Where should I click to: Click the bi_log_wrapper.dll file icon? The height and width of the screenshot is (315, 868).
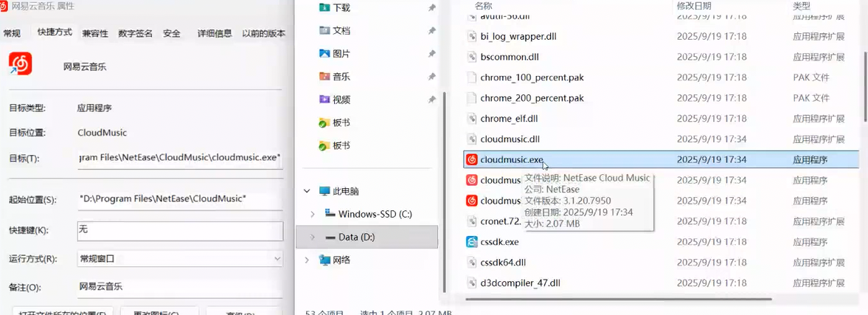coord(472,37)
